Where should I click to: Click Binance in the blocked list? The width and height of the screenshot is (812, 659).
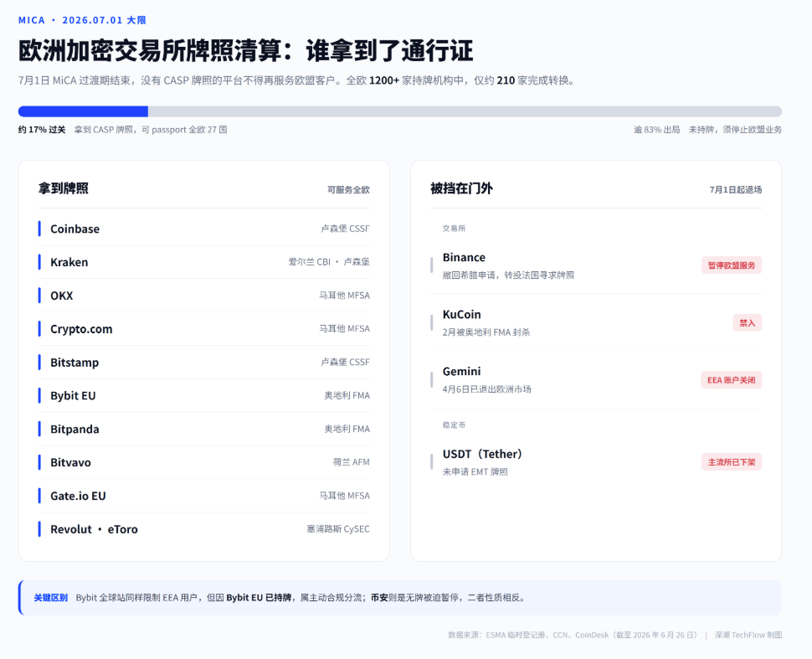pyautogui.click(x=596, y=265)
